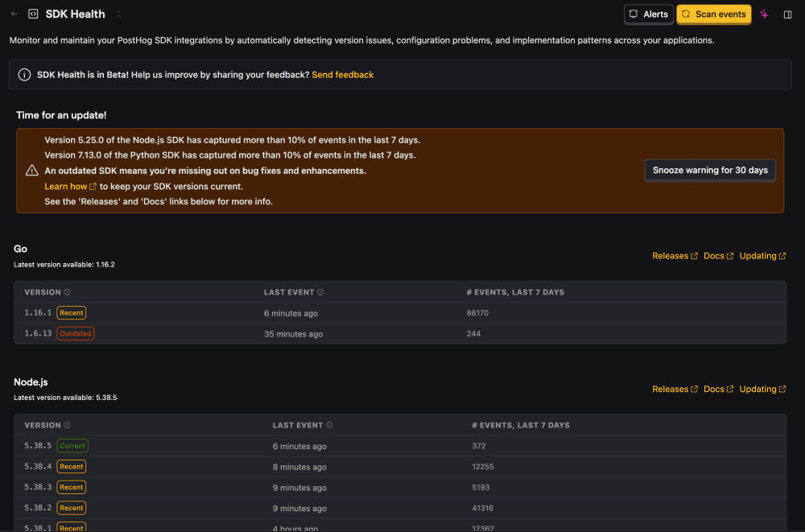Click the 372 events count
The image size is (805, 532).
tap(478, 446)
